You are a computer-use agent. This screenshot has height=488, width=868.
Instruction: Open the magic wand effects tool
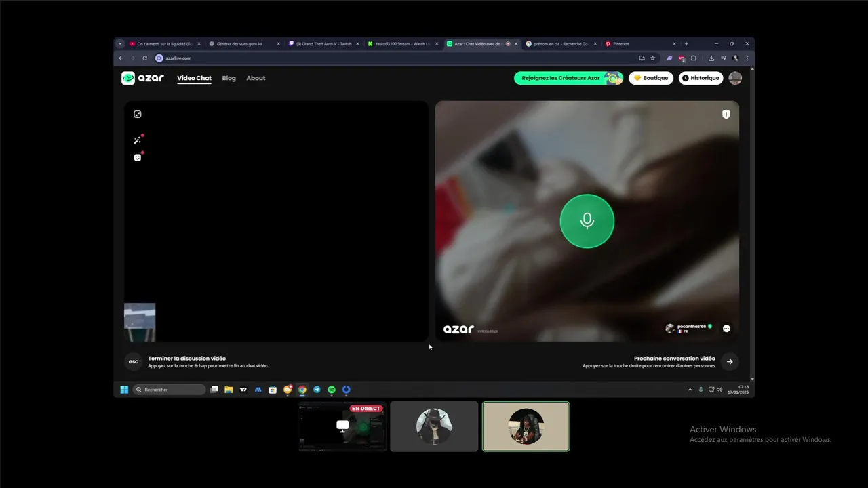click(x=138, y=140)
